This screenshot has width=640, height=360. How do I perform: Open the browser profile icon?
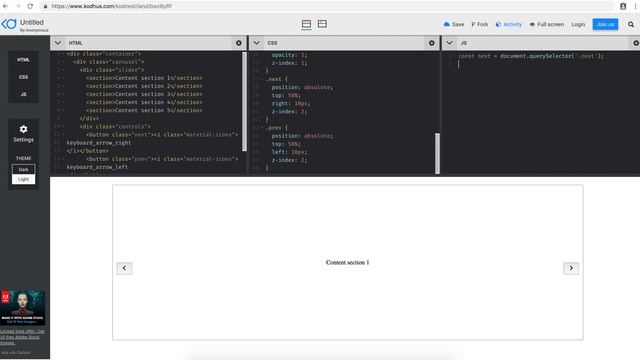(x=623, y=6)
